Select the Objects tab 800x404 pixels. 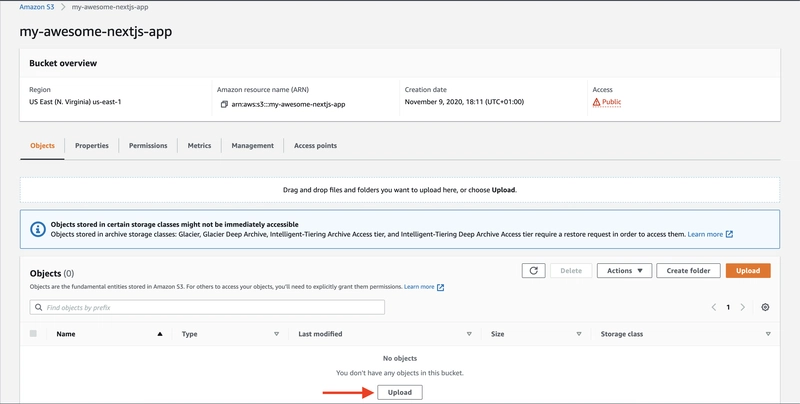pyautogui.click(x=42, y=146)
